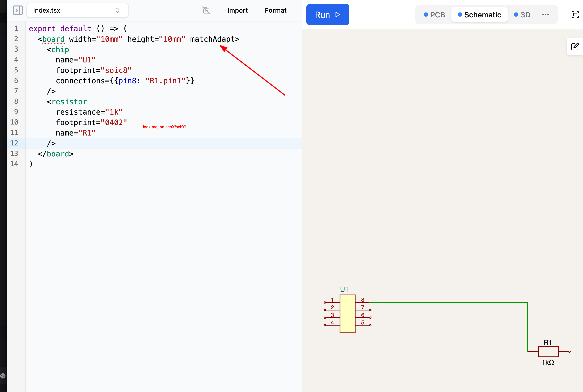Click the disabled bot icon in the toolbar
The image size is (583, 392).
[206, 10]
